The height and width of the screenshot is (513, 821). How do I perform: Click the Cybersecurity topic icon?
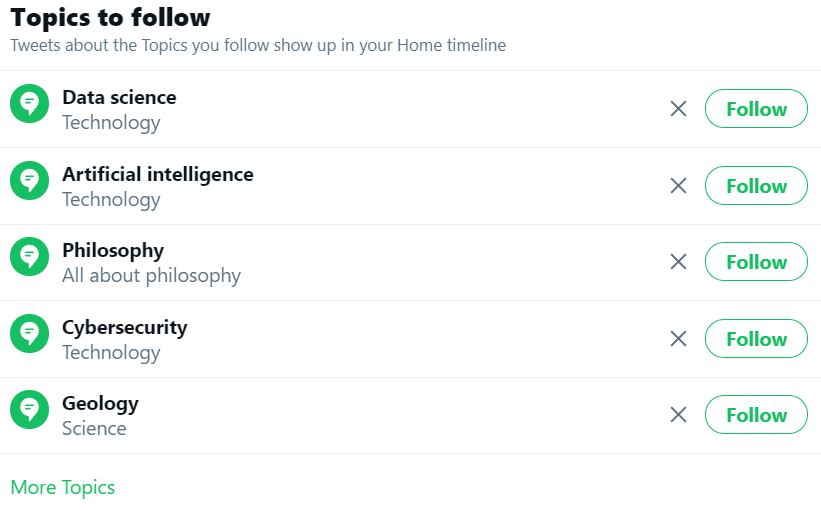coord(30,333)
